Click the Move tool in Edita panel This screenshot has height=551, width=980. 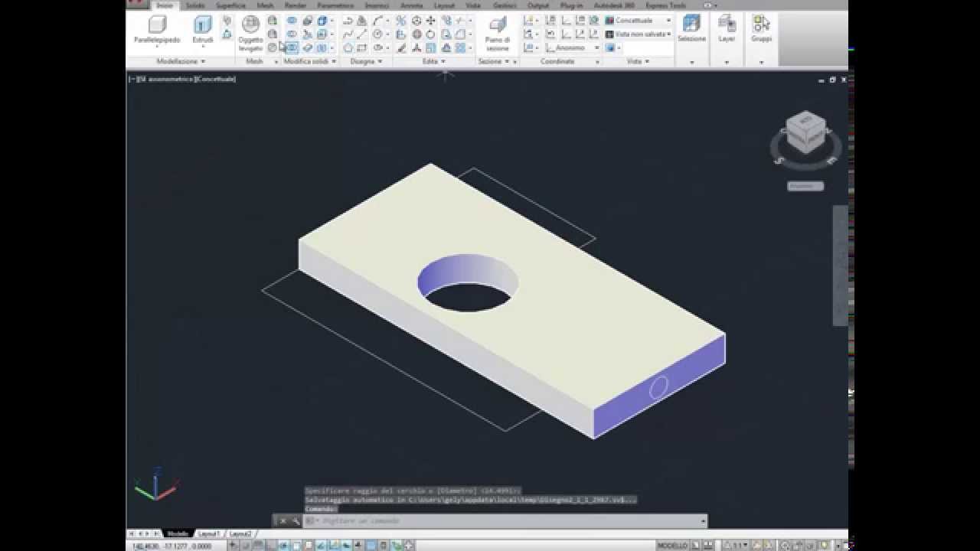tap(430, 21)
